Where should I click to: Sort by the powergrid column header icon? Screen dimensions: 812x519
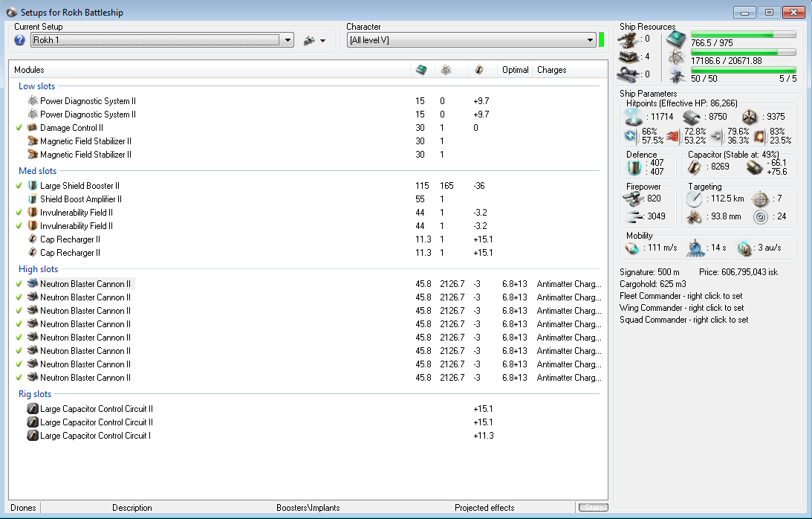click(x=446, y=69)
